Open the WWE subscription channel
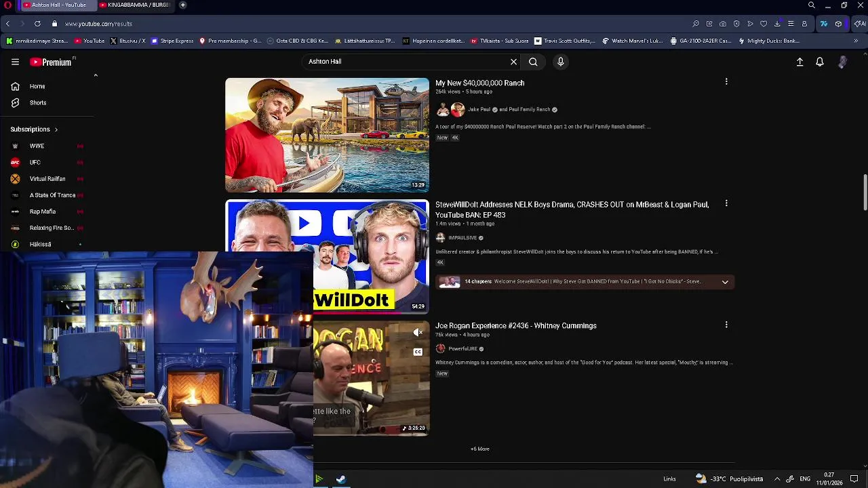868x488 pixels. coord(37,146)
